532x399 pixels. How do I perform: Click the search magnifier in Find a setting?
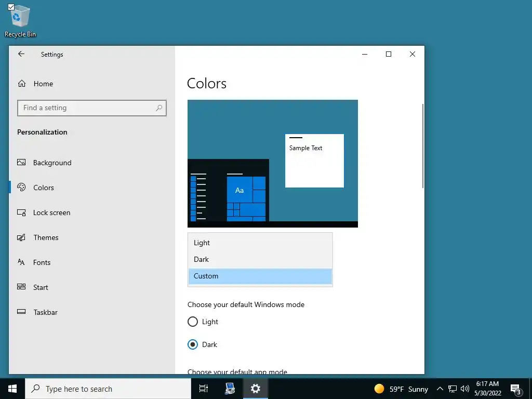159,108
